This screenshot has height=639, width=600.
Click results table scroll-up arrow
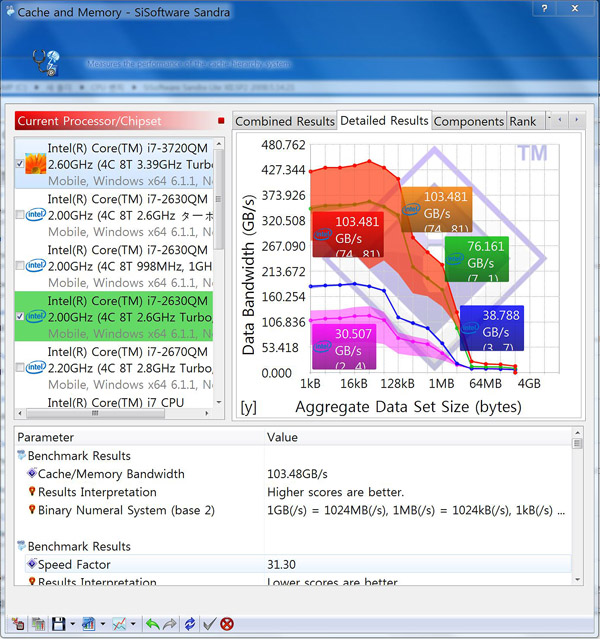[577, 432]
